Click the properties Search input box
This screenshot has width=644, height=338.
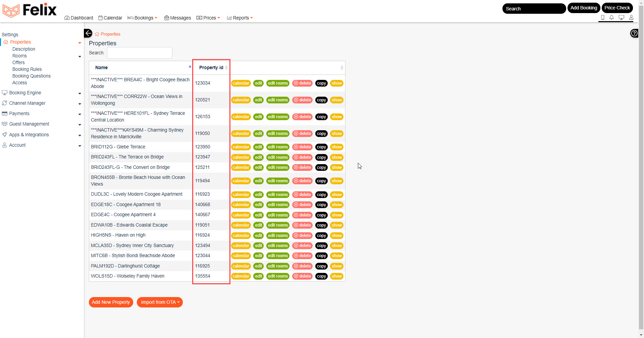140,53
